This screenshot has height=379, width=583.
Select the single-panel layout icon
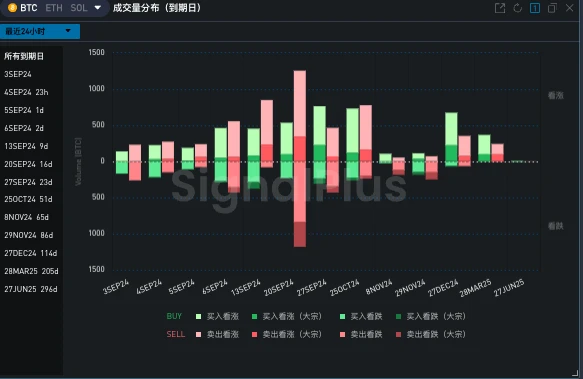[535, 8]
